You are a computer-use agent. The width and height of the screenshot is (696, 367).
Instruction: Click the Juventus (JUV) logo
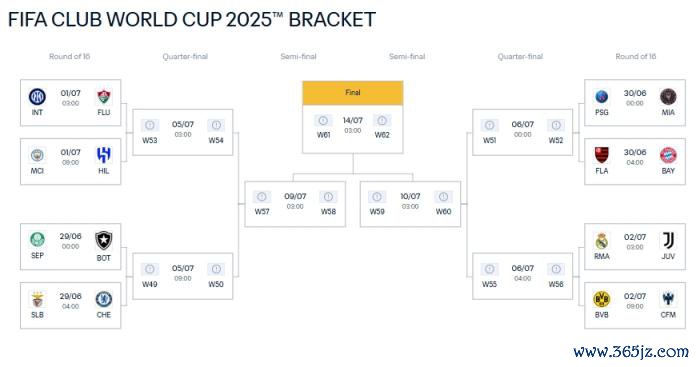[x=668, y=241]
